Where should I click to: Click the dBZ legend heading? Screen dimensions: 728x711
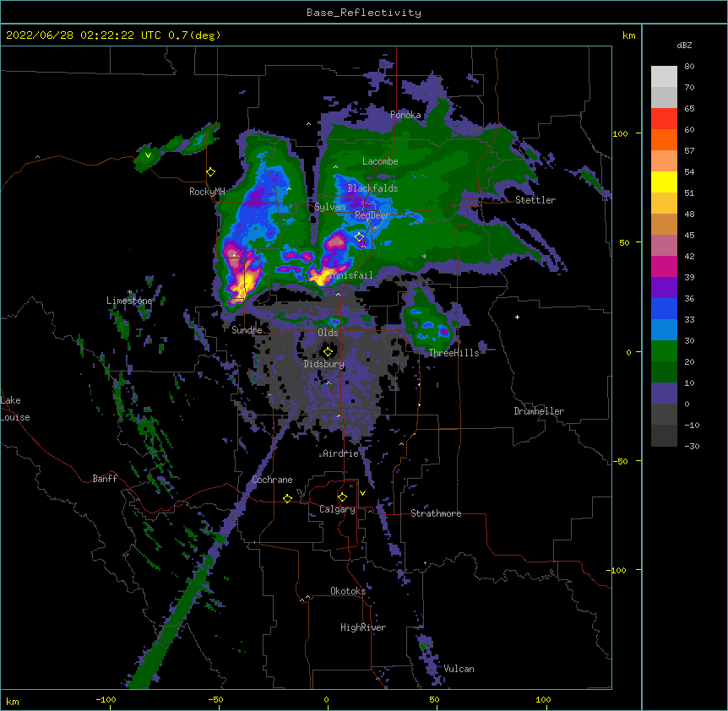(x=684, y=46)
